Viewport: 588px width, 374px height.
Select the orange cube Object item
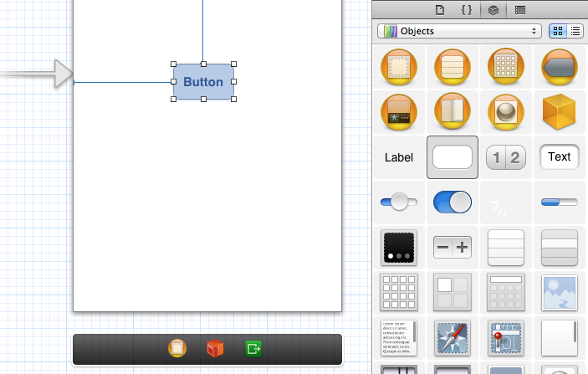(559, 112)
